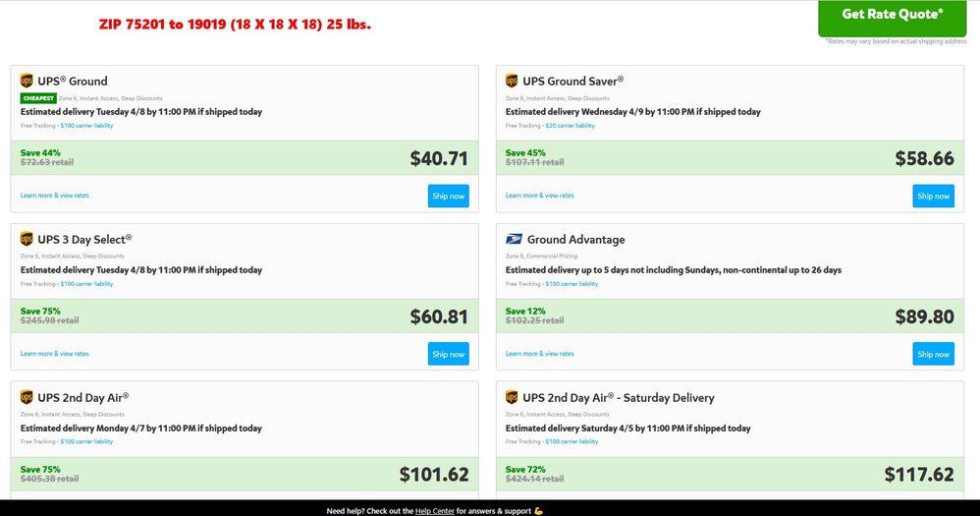Click Estimated delivery Saturday 4/5 text

point(627,429)
